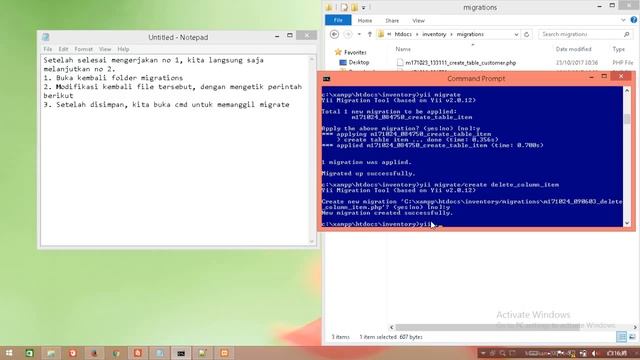The height and width of the screenshot is (360, 640).
Task: Sort files by Type column header
Action: point(618,49)
